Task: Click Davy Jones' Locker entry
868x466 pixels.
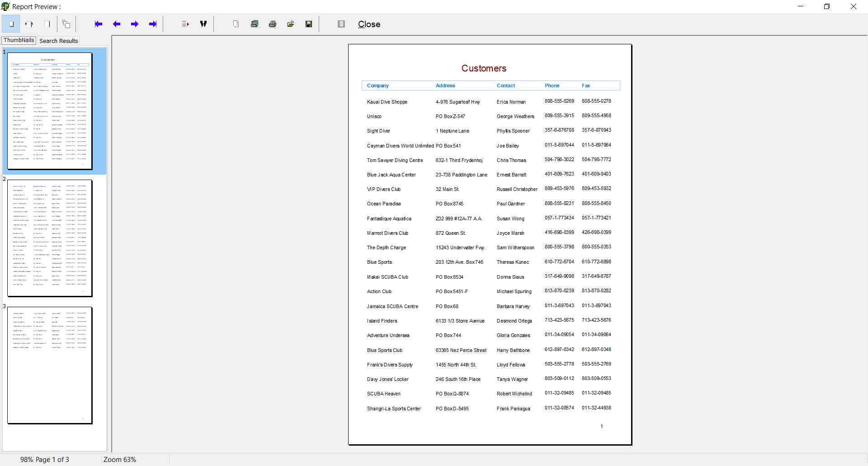Action: click(388, 379)
